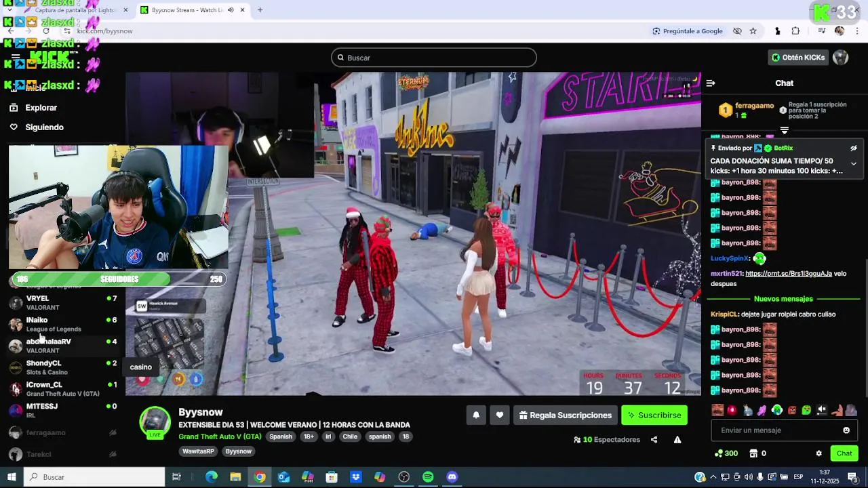Viewport: 868px width, 488px height.
Task: Click the report warning triangle icon
Action: [x=677, y=440]
